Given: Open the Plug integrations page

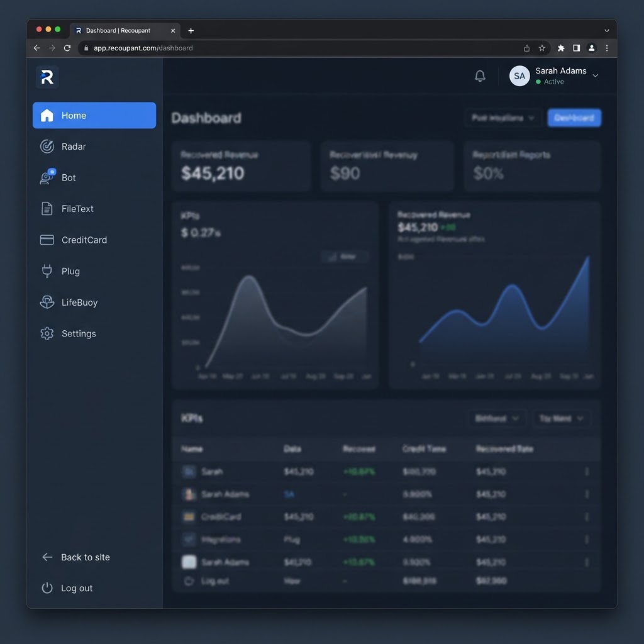Looking at the screenshot, I should click(94, 271).
